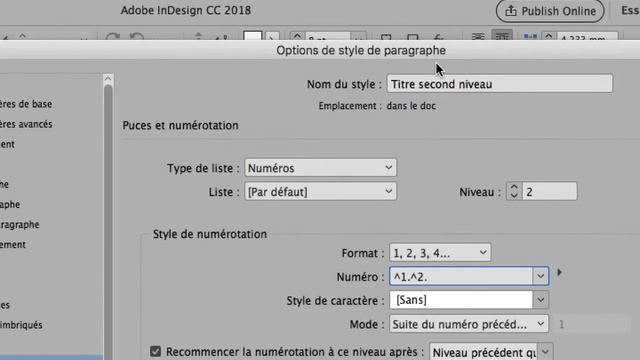
Task: Open the Liste dropdown set to Par défaut
Action: click(x=320, y=191)
